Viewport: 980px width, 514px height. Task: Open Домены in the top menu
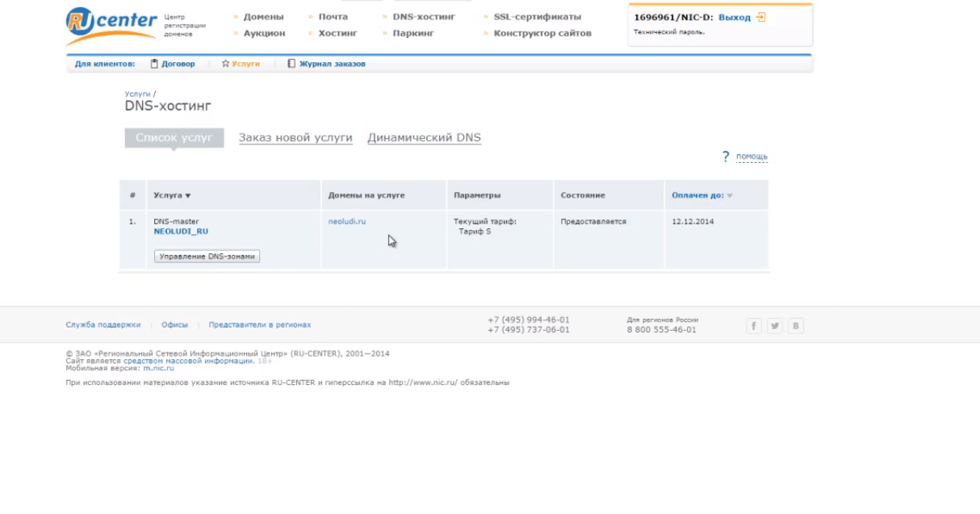pyautogui.click(x=263, y=17)
